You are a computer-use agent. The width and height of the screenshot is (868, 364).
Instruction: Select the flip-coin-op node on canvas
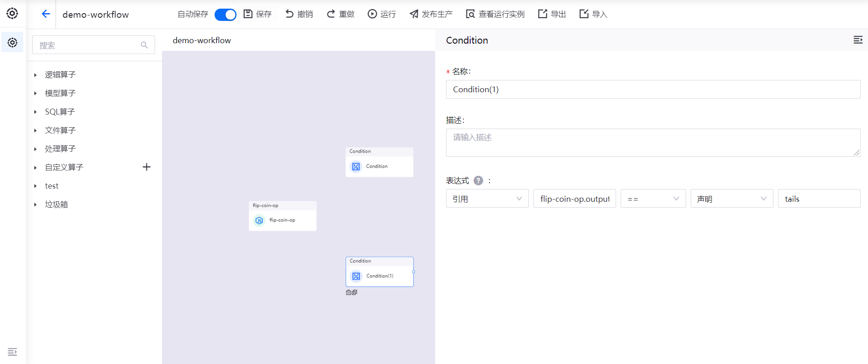[282, 216]
